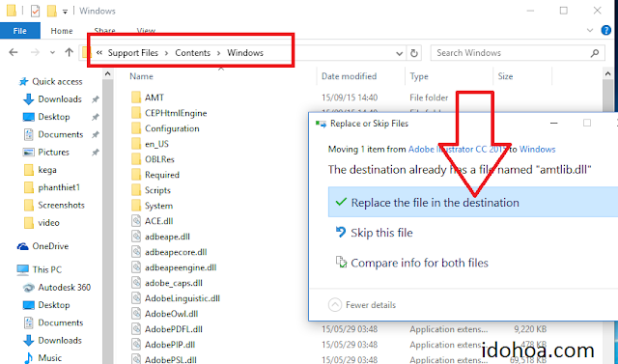618x364 pixels.
Task: Sort files by Name column
Action: 141,76
